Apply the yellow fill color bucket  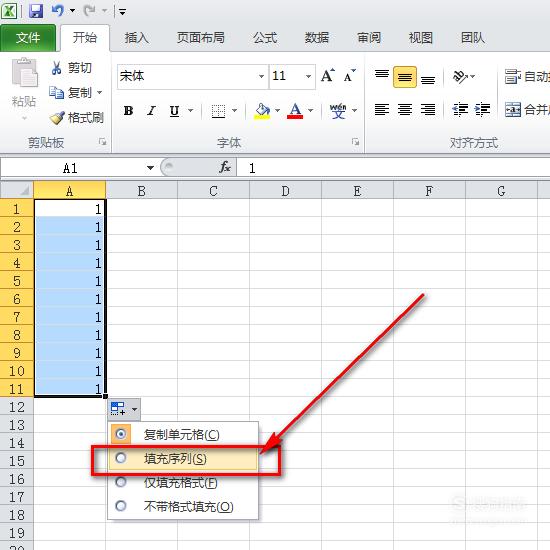[262, 111]
